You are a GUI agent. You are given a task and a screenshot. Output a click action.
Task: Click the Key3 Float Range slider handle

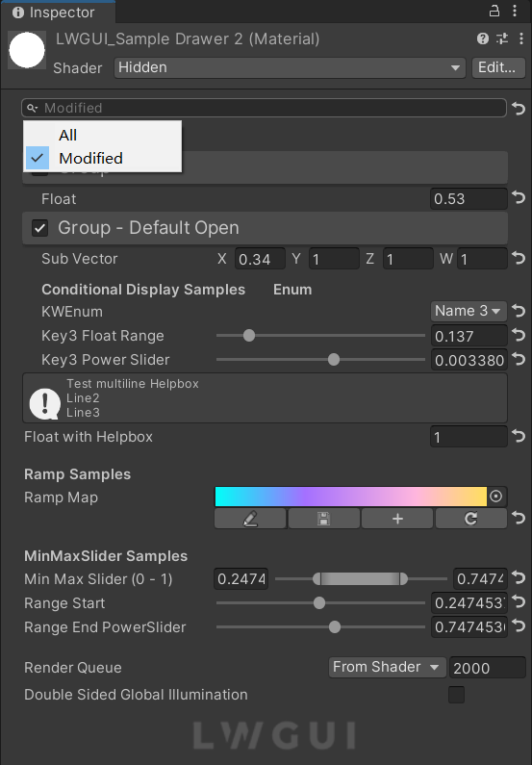tap(249, 336)
